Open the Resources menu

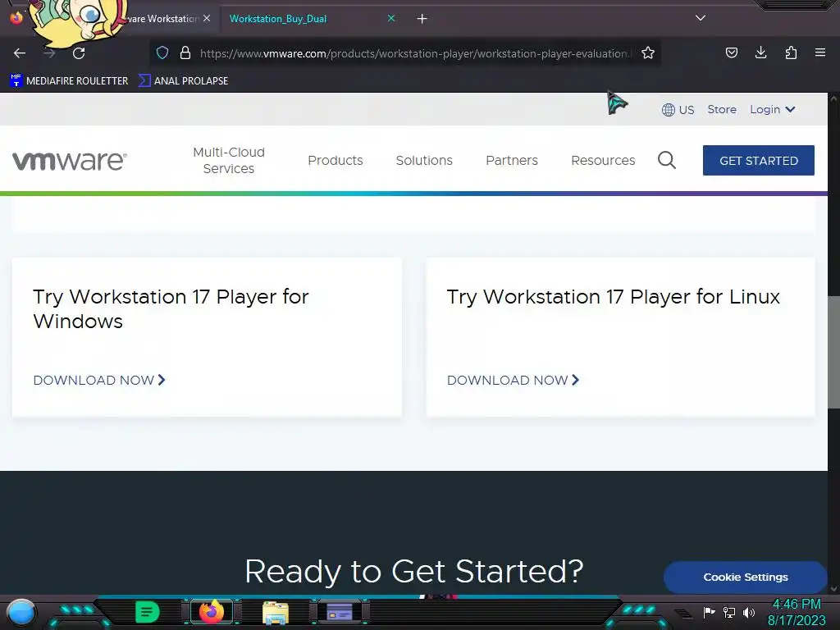(x=603, y=160)
